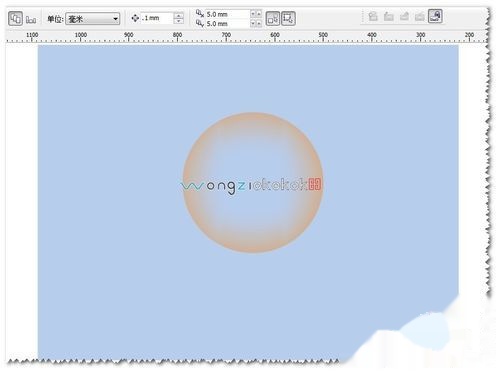Click the nudge offset arrows icon
This screenshot has height=373, width=500.
[135, 18]
